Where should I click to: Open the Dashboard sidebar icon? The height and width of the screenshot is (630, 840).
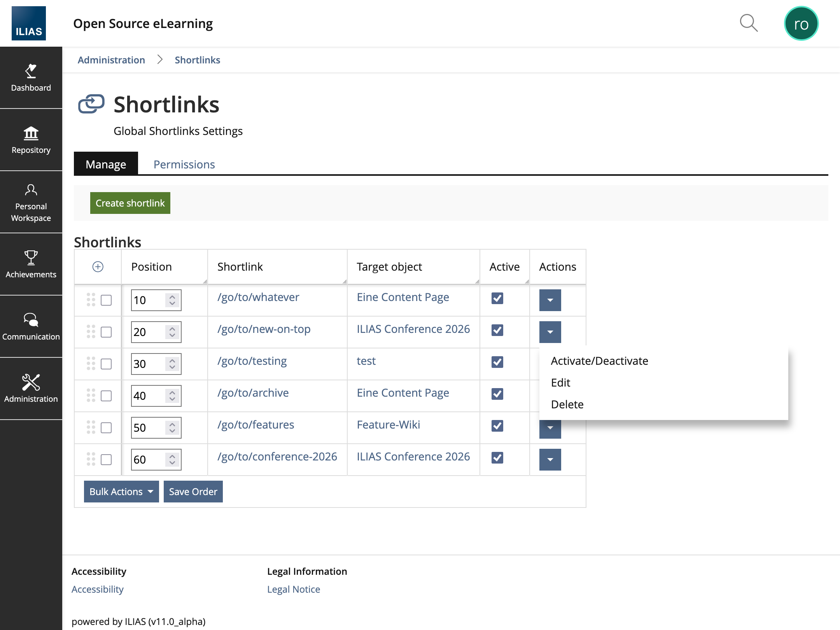[31, 78]
